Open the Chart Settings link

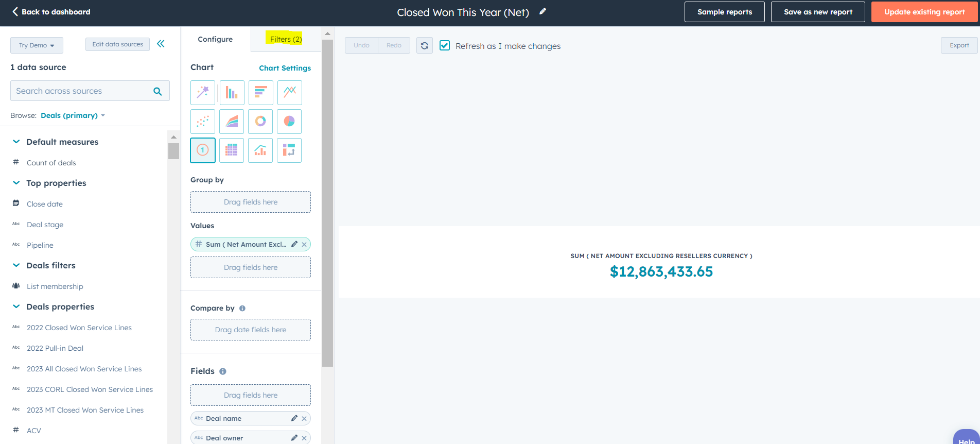(x=285, y=68)
